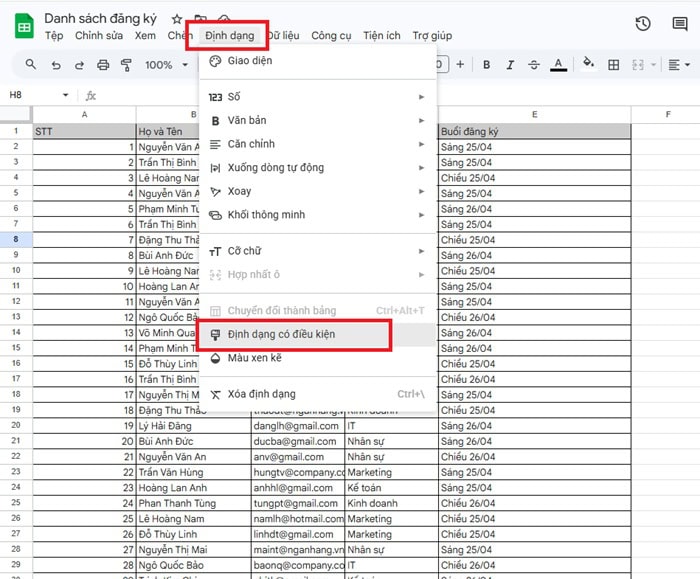Open the version history clock icon
Viewport: 700px width, 579px height.
[x=643, y=23]
